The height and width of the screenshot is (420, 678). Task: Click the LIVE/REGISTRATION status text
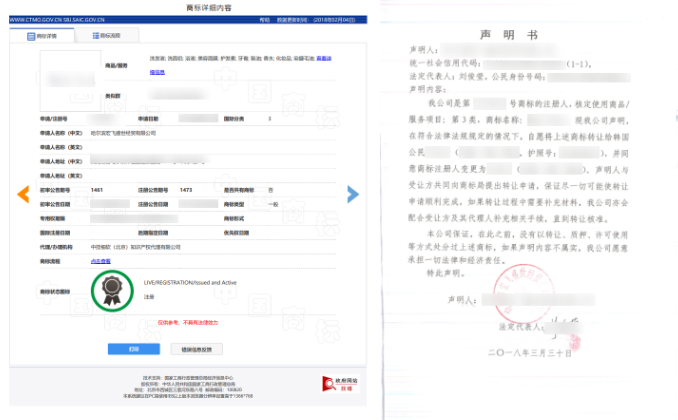click(190, 283)
